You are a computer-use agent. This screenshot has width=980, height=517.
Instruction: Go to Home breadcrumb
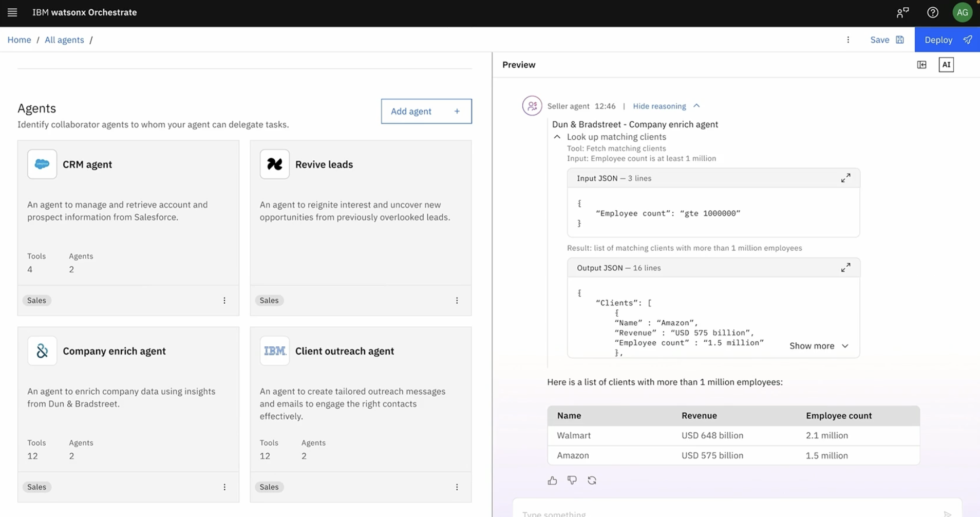(x=19, y=40)
